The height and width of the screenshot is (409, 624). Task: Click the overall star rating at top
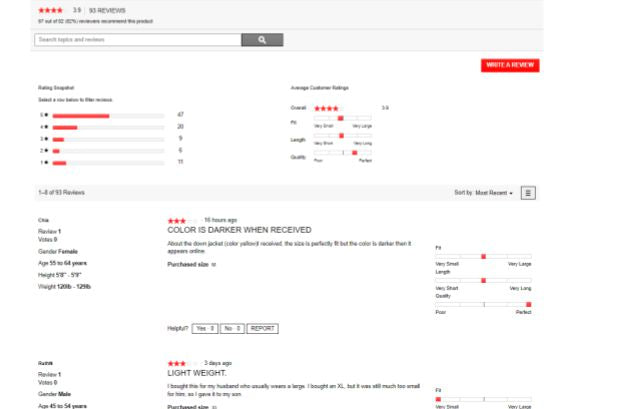point(51,10)
